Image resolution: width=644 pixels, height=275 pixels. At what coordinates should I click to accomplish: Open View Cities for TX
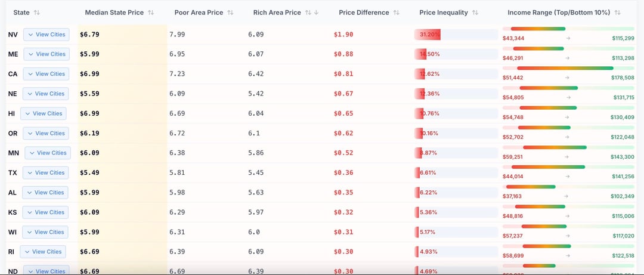pyautogui.click(x=46, y=172)
